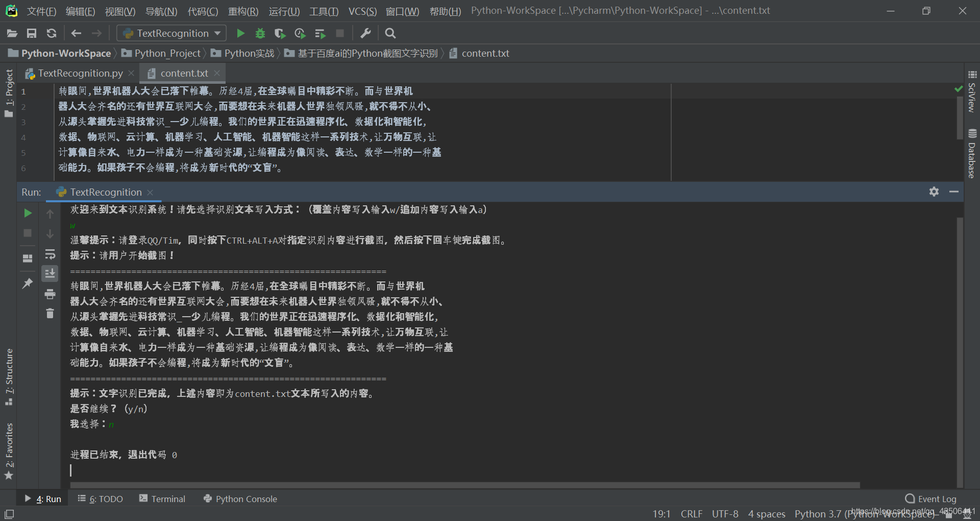
Task: Open the Python Console tool window
Action: pos(240,499)
